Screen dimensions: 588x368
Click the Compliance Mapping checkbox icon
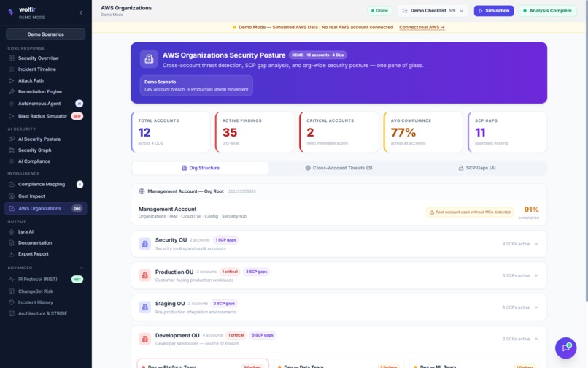coord(12,184)
